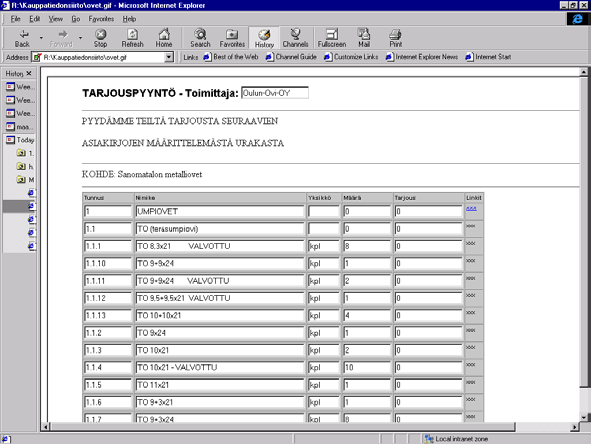Screen dimensions: 591x444
Task: Go back with the Back toolbar button
Action: point(22,38)
